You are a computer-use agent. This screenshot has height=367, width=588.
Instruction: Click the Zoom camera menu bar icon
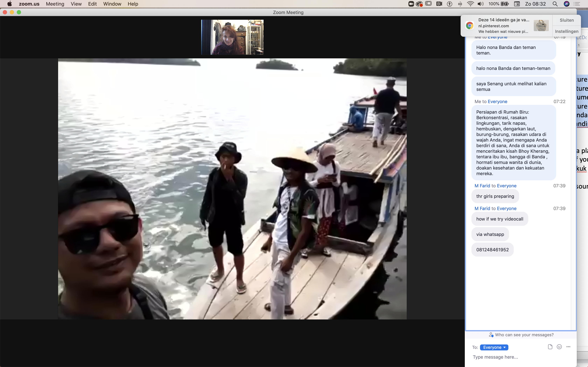(x=411, y=4)
